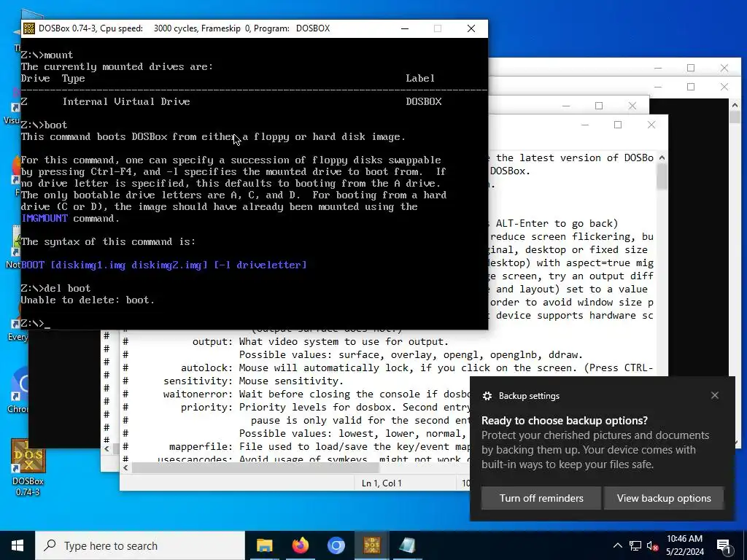Switch to DOSBox taskbar icon
Screen dimensions: 747x560
(371, 545)
